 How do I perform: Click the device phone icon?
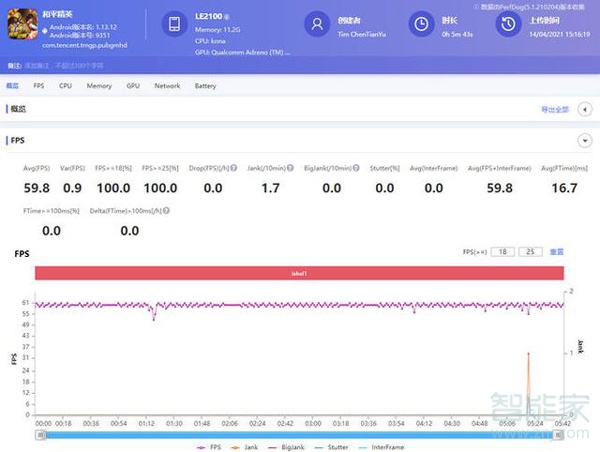pos(174,24)
